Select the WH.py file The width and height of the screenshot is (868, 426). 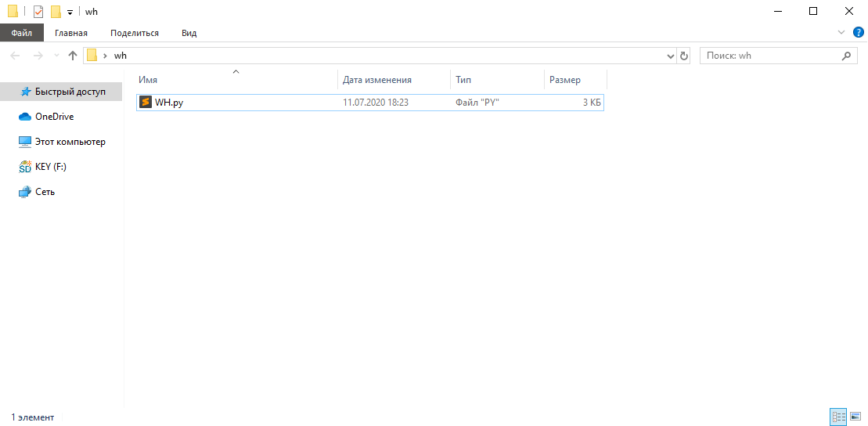369,103
